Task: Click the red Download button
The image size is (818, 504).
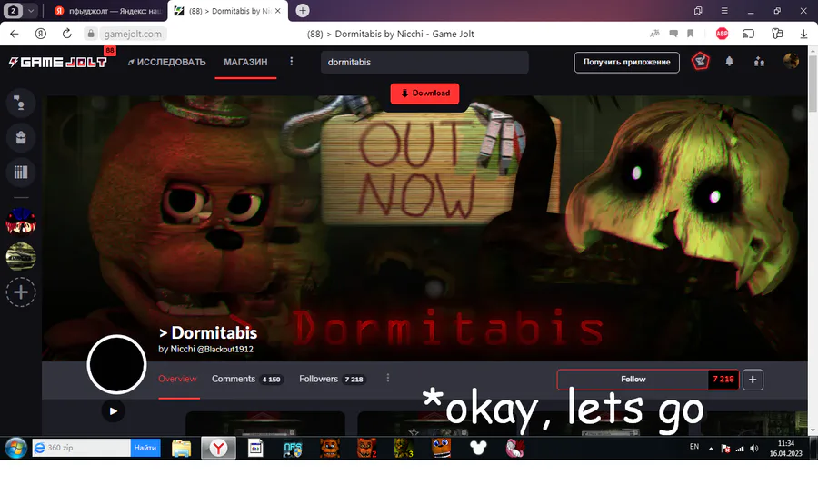Action: (x=424, y=94)
